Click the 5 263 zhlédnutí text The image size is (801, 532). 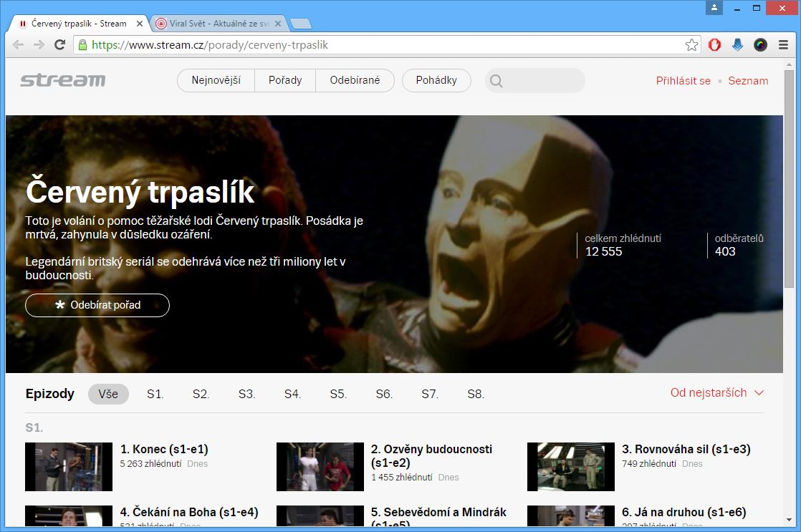point(150,463)
